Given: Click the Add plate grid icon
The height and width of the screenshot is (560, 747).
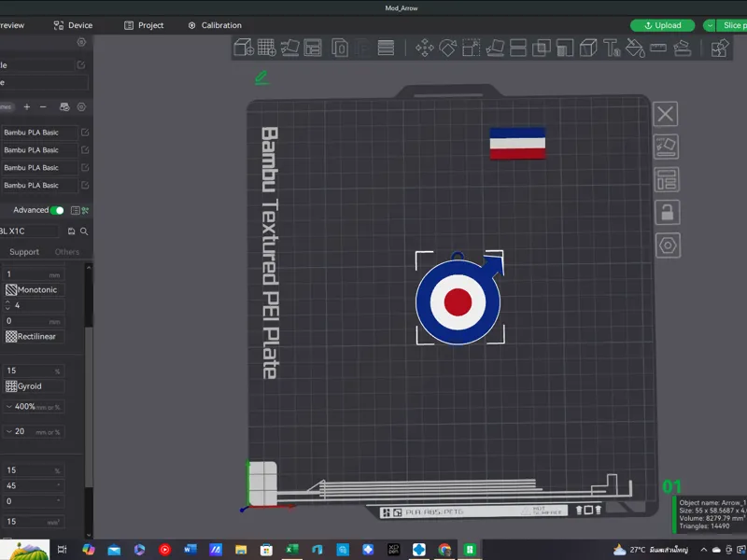Looking at the screenshot, I should [x=267, y=48].
